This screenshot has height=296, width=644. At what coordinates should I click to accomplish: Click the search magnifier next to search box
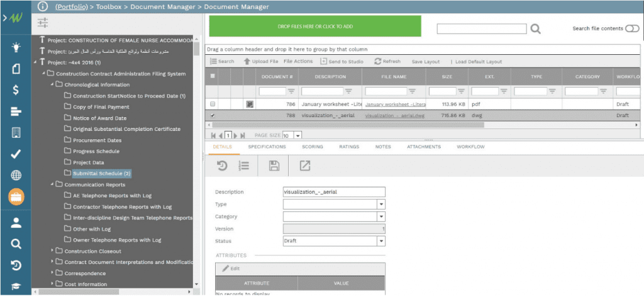click(x=535, y=29)
